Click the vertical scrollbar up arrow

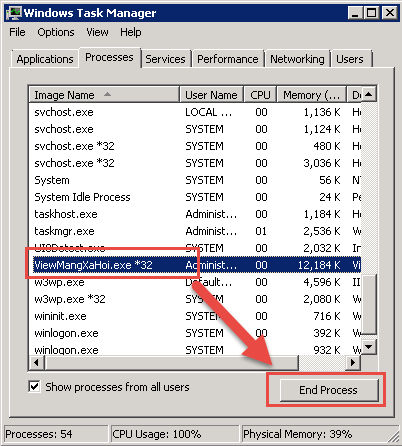(369, 95)
